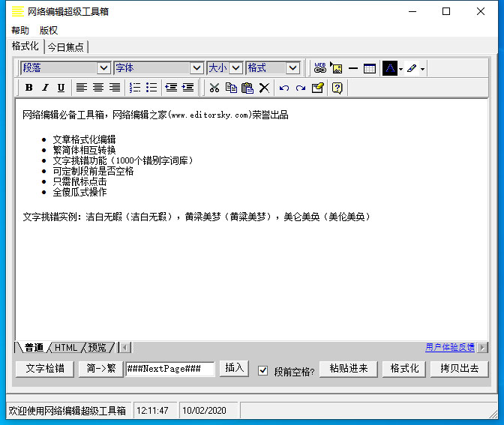
Task: Open the 帮助 menu
Action: [x=20, y=31]
